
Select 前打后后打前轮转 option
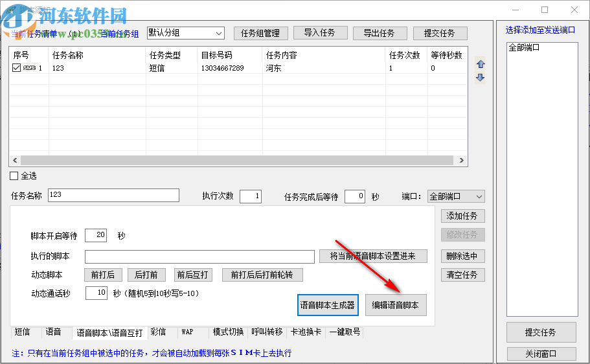pos(262,275)
